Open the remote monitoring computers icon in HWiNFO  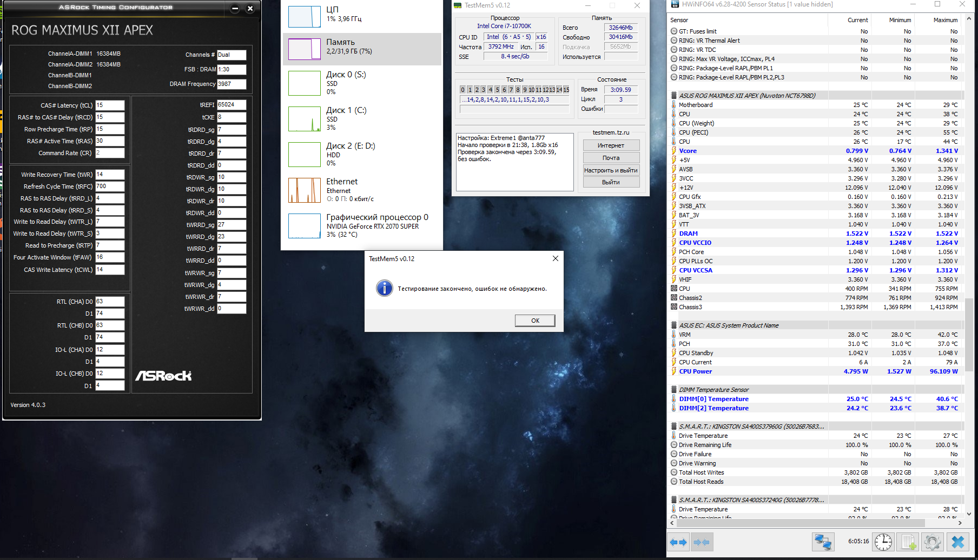[x=823, y=542]
